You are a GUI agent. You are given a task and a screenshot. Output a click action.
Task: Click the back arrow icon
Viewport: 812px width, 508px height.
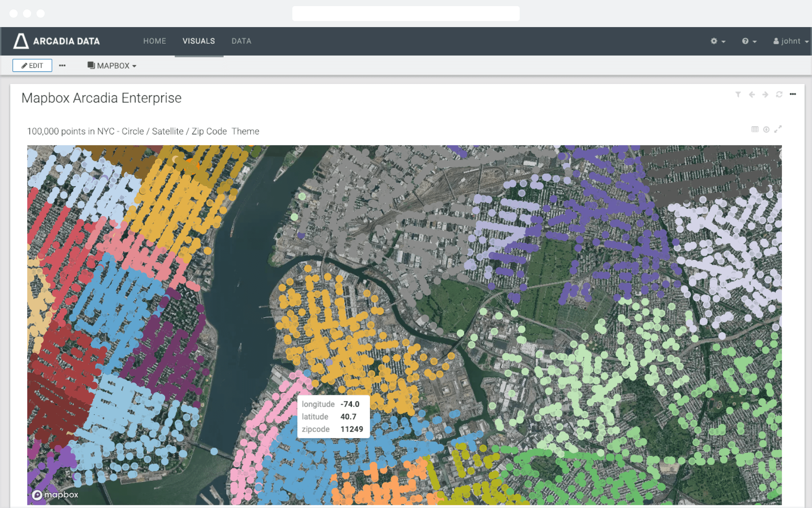[752, 94]
